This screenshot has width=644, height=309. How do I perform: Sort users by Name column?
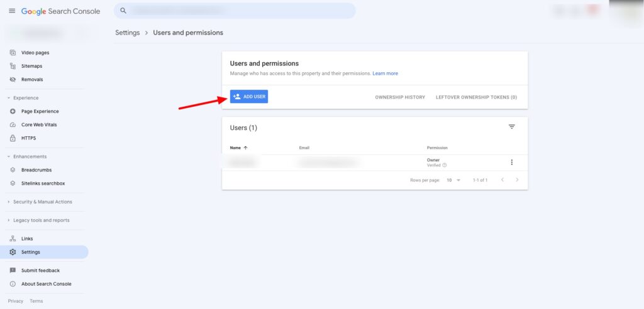tap(239, 148)
